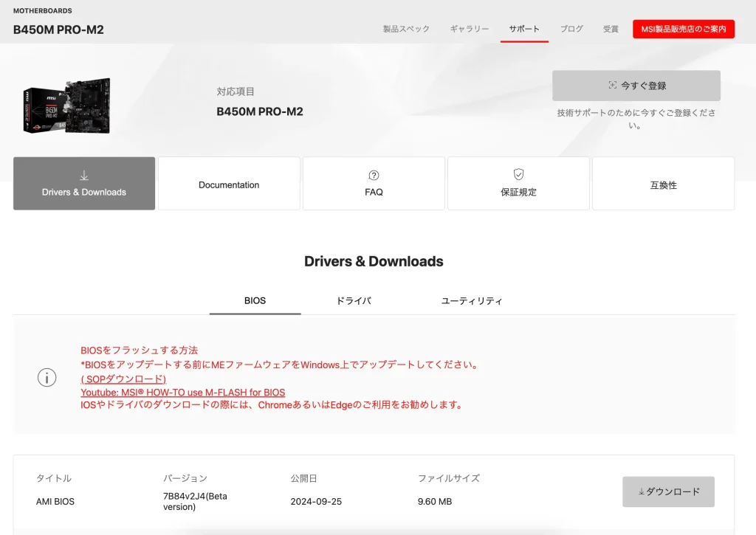This screenshot has width=756, height=535.
Task: Click the circled info icon next to BIOS notes
Action: pos(47,377)
